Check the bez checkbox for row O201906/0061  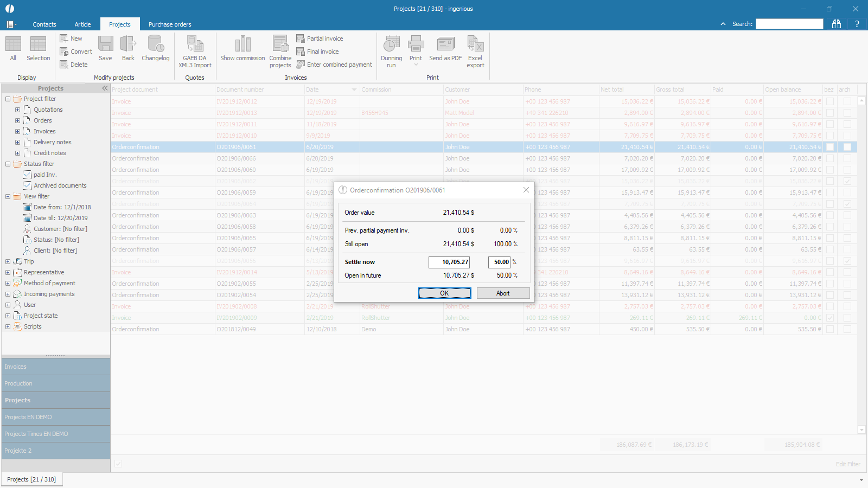pos(829,147)
